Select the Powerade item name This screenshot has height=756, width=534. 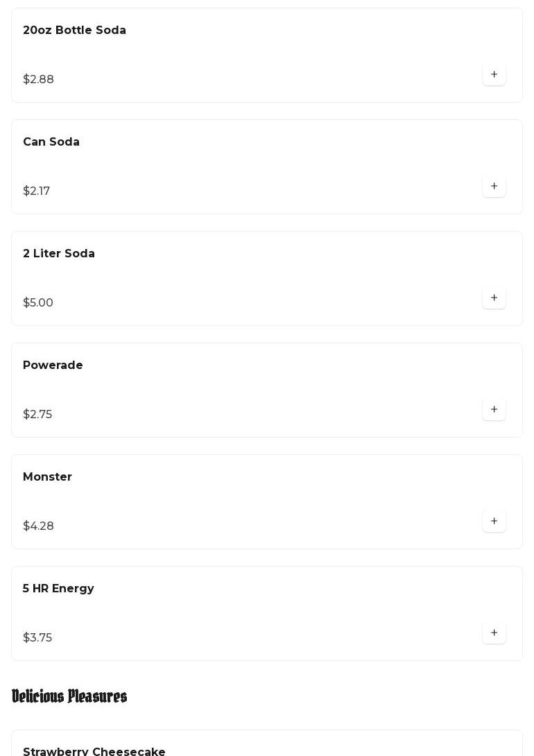[53, 366]
